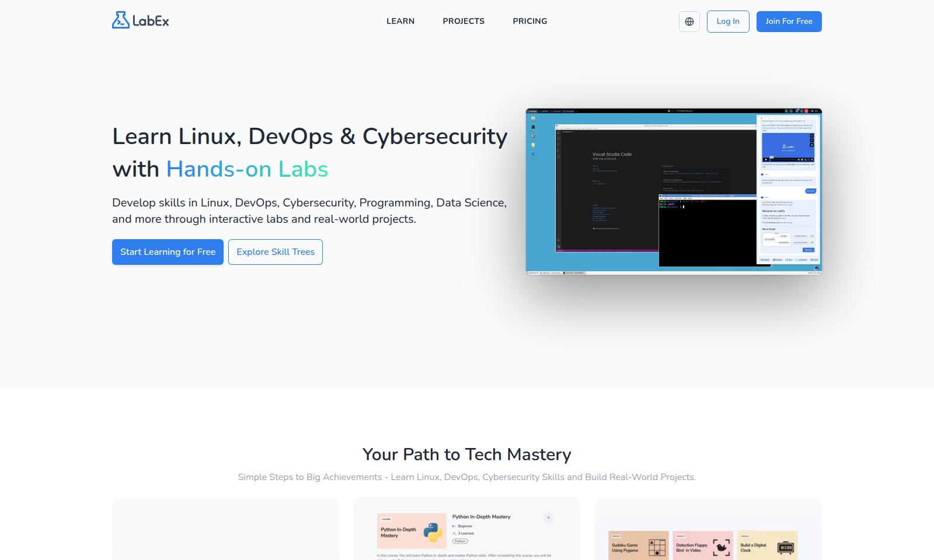
Task: Open the language globe selector
Action: point(689,22)
